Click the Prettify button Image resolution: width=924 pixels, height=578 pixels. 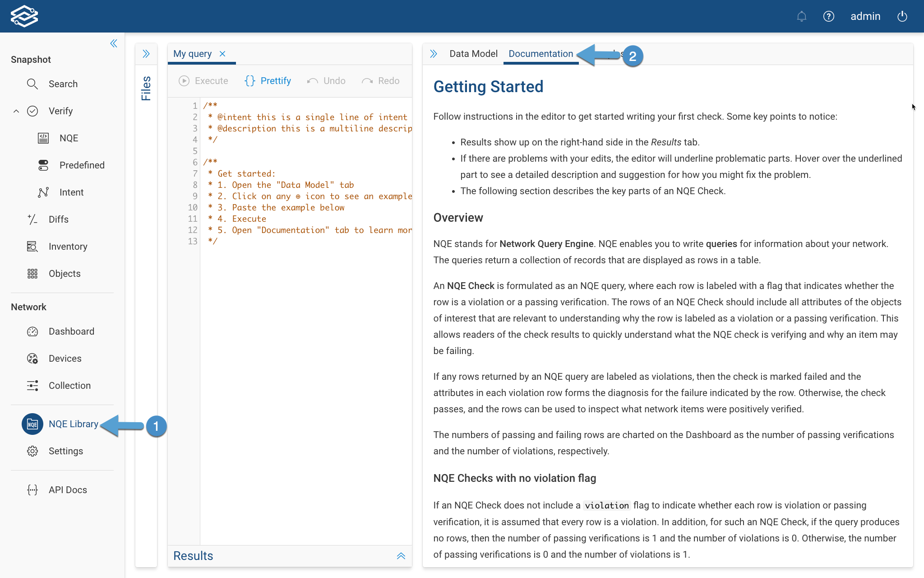pyautogui.click(x=268, y=80)
